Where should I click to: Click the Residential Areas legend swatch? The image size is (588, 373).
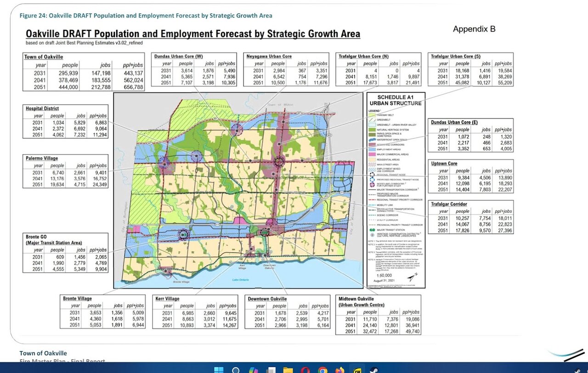click(371, 160)
